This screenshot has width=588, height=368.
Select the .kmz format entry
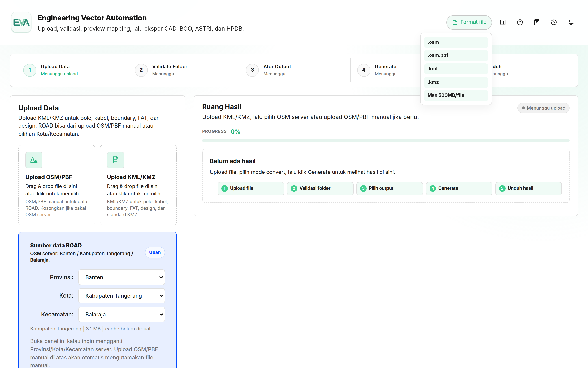click(x=456, y=82)
